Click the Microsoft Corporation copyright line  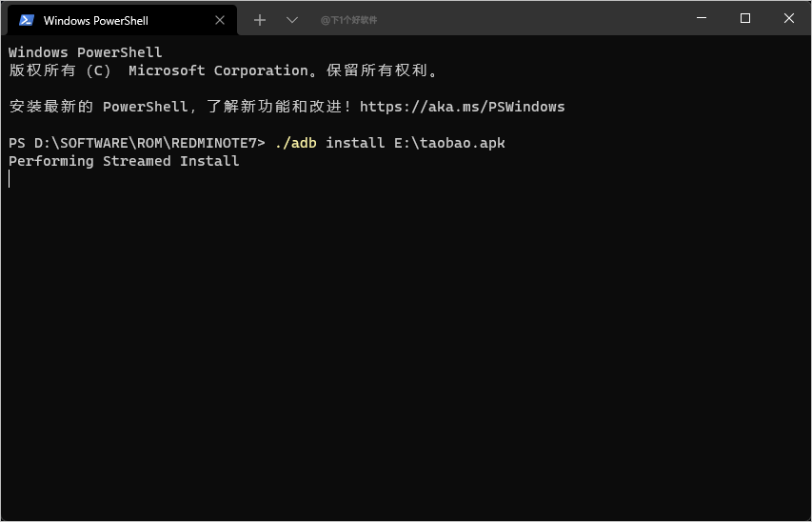(223, 70)
